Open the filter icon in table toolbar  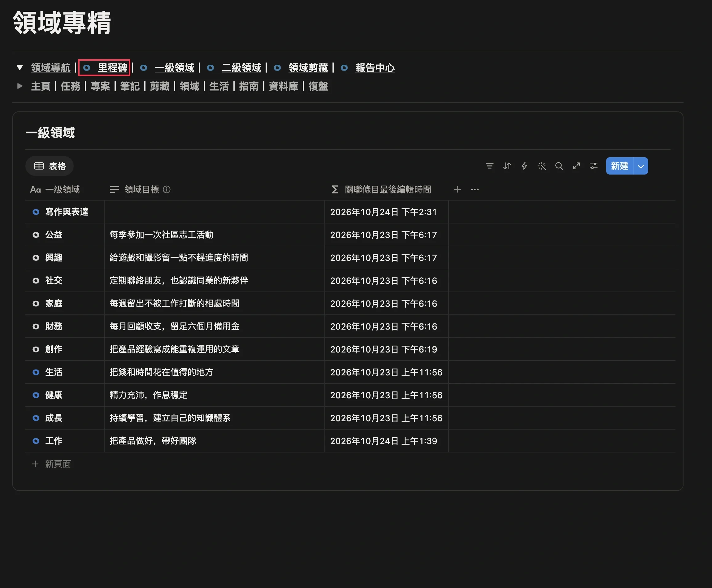[x=489, y=166]
